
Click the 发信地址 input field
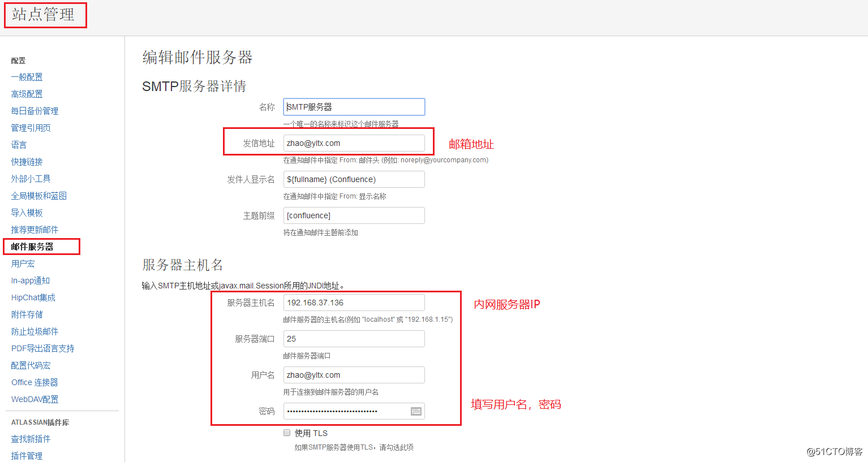[x=354, y=143]
